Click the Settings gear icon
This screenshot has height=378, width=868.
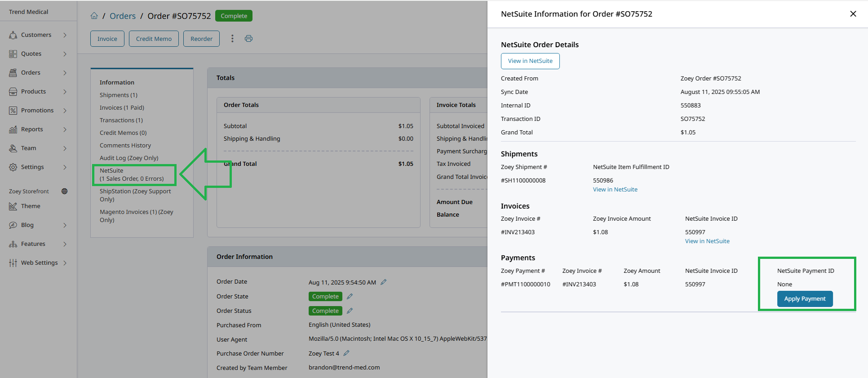(x=13, y=167)
